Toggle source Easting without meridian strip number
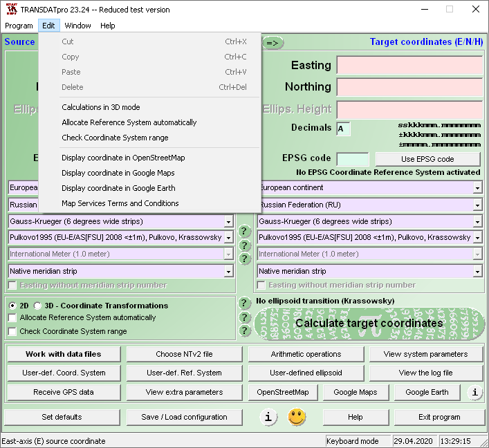 12,286
